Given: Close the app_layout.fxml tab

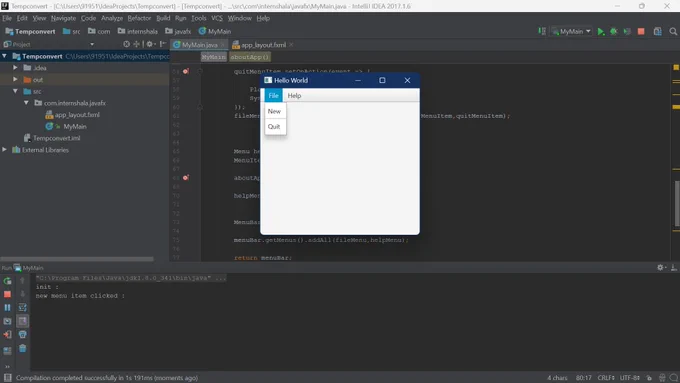Looking at the screenshot, I should coord(291,45).
